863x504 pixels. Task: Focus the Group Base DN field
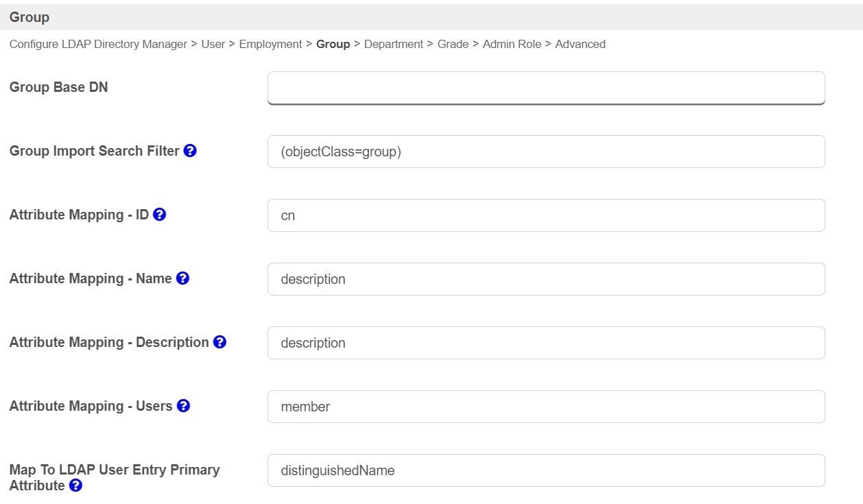pyautogui.click(x=546, y=88)
